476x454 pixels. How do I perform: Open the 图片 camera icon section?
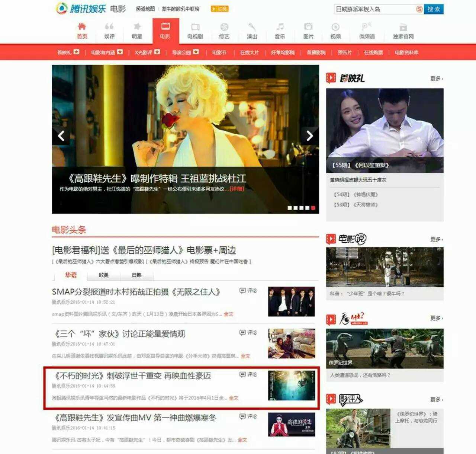pyautogui.click(x=308, y=31)
